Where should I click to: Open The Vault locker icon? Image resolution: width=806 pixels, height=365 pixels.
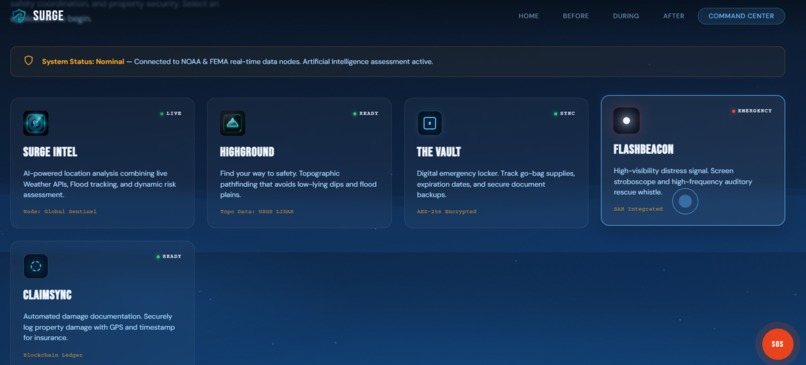click(429, 123)
